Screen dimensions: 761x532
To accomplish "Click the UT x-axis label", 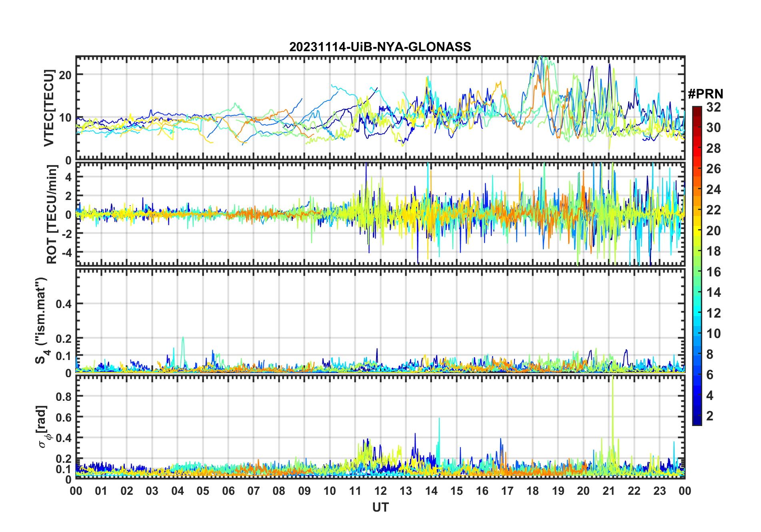I will click(380, 508).
